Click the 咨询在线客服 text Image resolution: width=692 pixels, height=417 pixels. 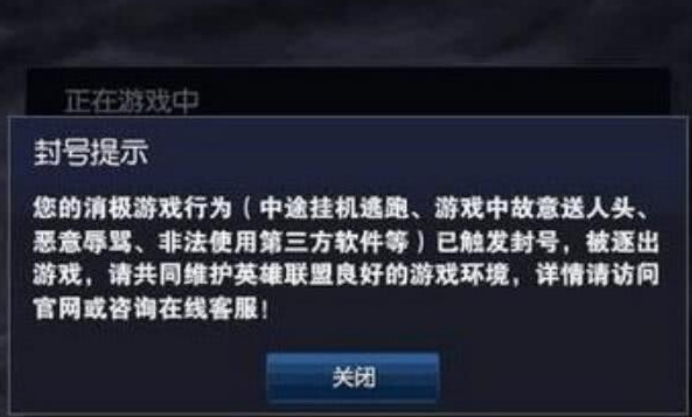184,309
